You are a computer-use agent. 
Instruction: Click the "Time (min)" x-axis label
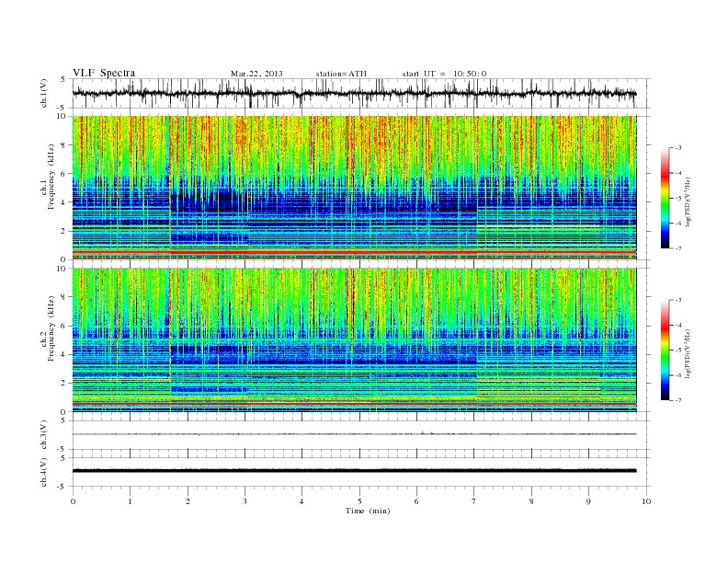368,511
